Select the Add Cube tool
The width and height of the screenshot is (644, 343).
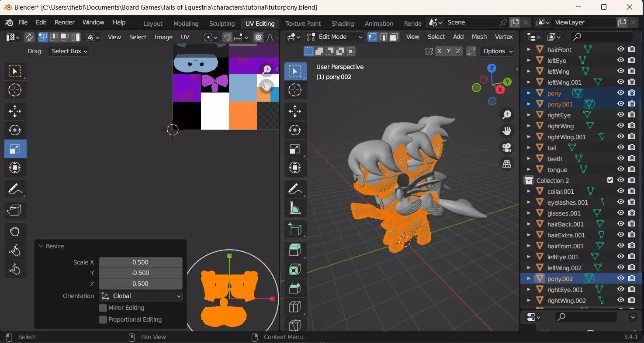(295, 230)
